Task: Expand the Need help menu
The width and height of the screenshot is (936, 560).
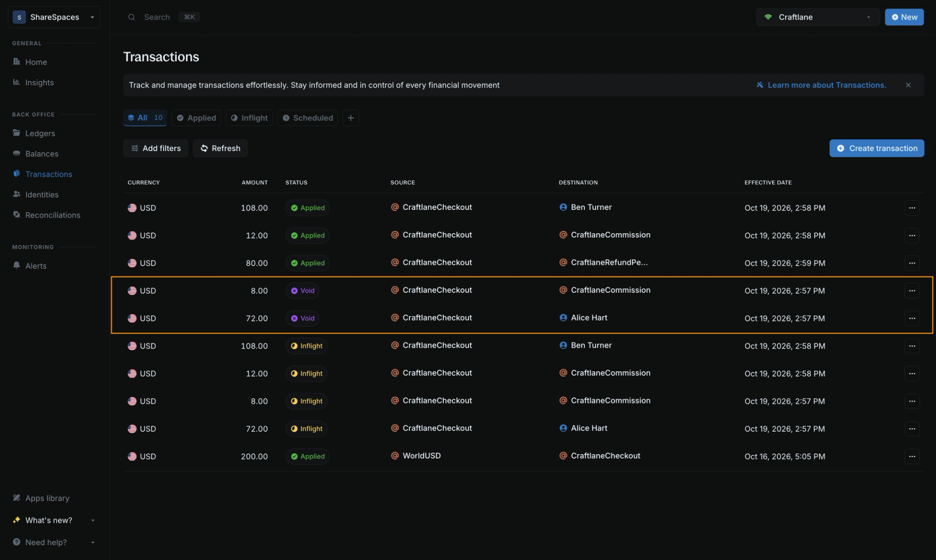Action: point(54,542)
